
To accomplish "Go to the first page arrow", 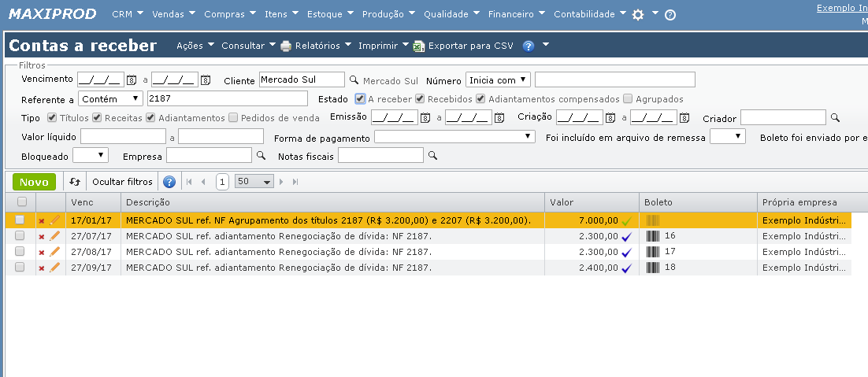I will point(189,182).
